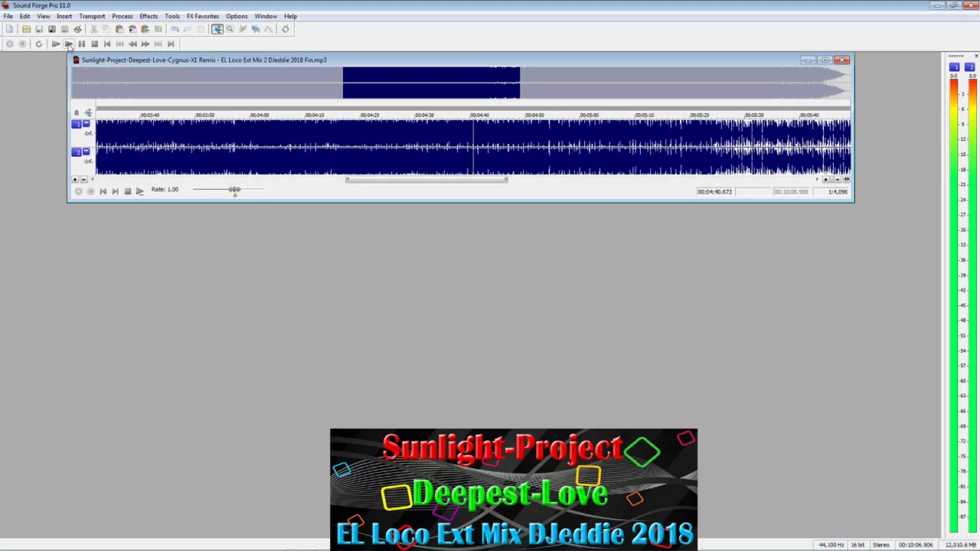Collapse channel 2 with minus button

(x=86, y=151)
